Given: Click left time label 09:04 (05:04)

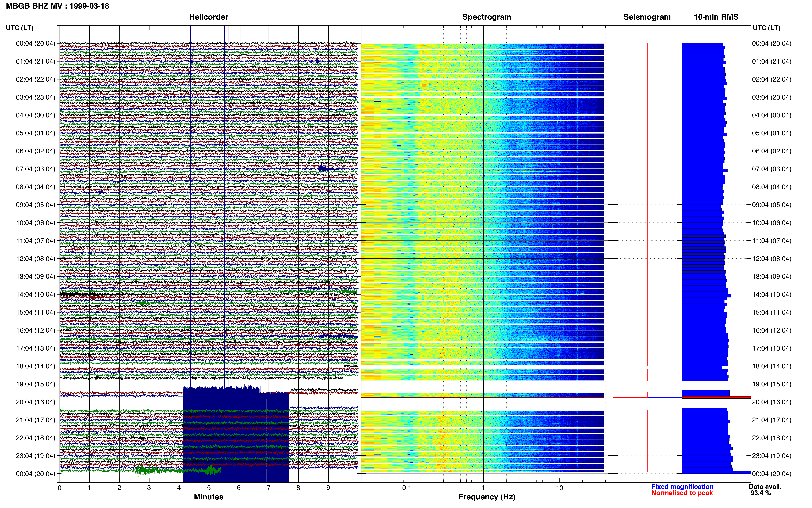Looking at the screenshot, I should pos(36,205).
